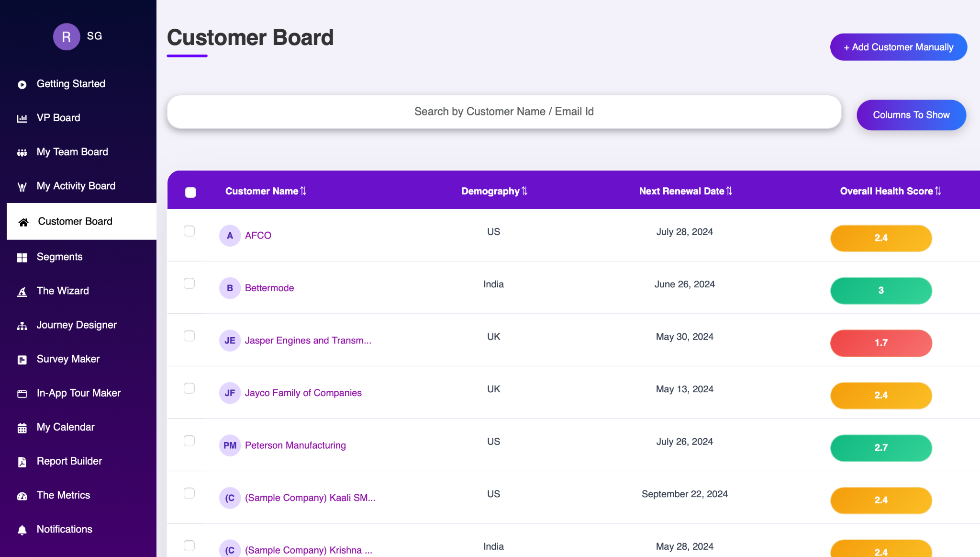Click the VP Board chart icon
The image size is (980, 557).
click(x=22, y=118)
